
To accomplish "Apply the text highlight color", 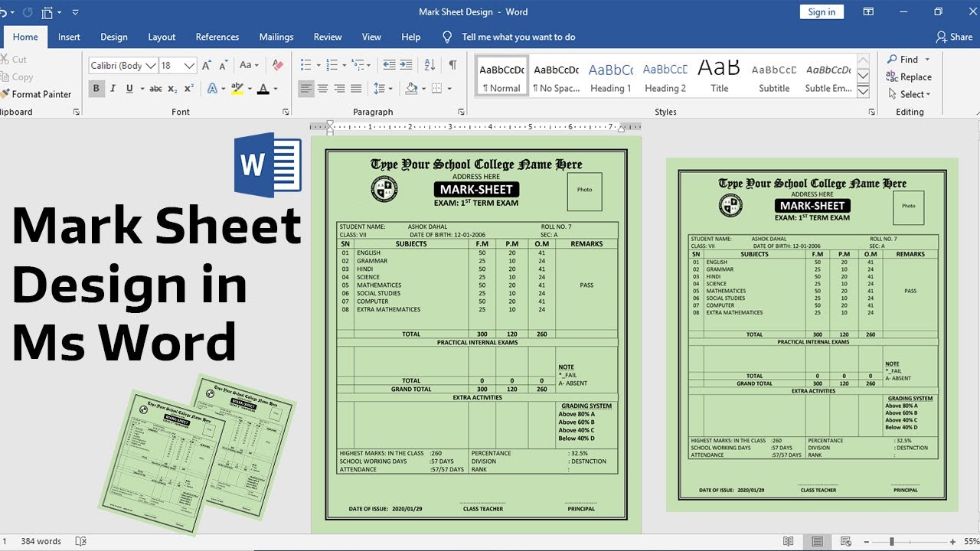I will click(237, 89).
